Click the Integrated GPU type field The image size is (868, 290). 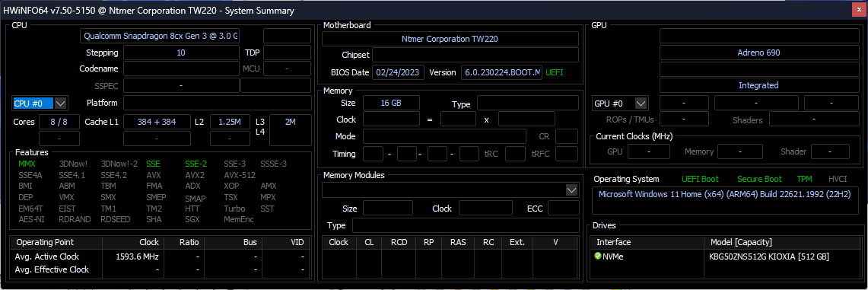pyautogui.click(x=758, y=85)
